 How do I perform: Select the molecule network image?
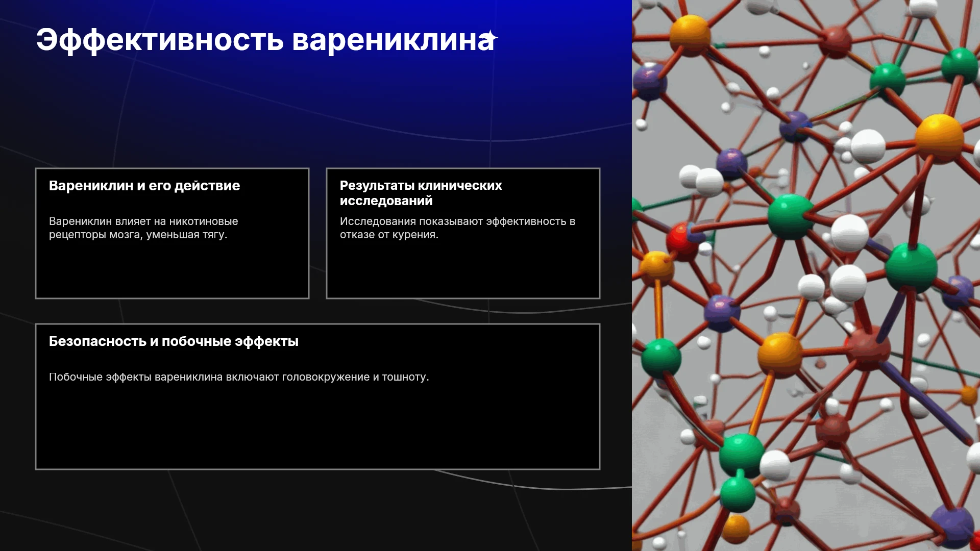coord(806,275)
